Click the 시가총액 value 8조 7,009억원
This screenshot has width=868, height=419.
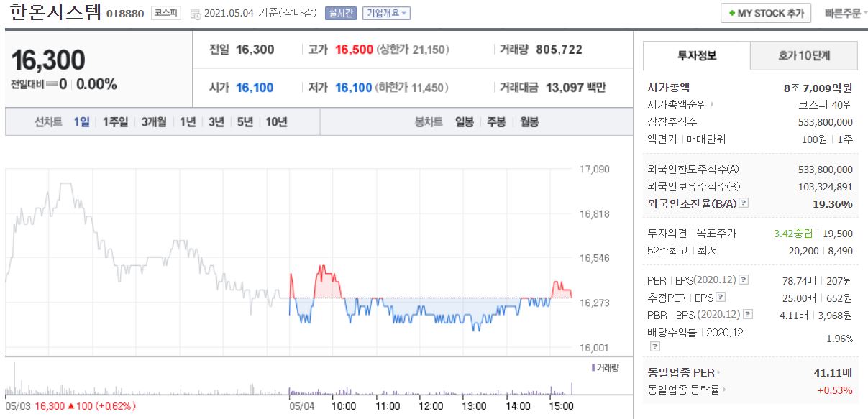pos(818,88)
